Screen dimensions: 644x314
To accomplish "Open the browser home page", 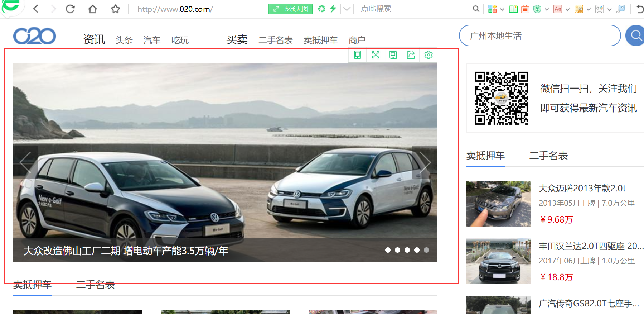I will 93,9.
